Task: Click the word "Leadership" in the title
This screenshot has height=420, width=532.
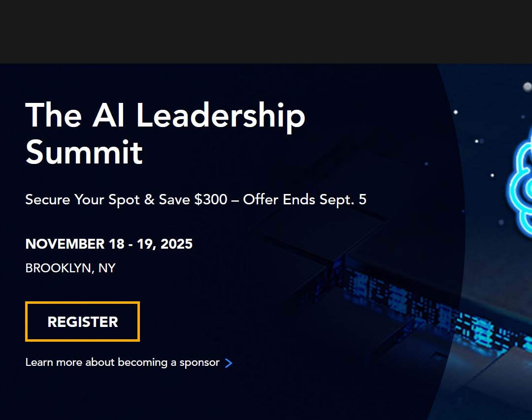Action: pos(220,115)
